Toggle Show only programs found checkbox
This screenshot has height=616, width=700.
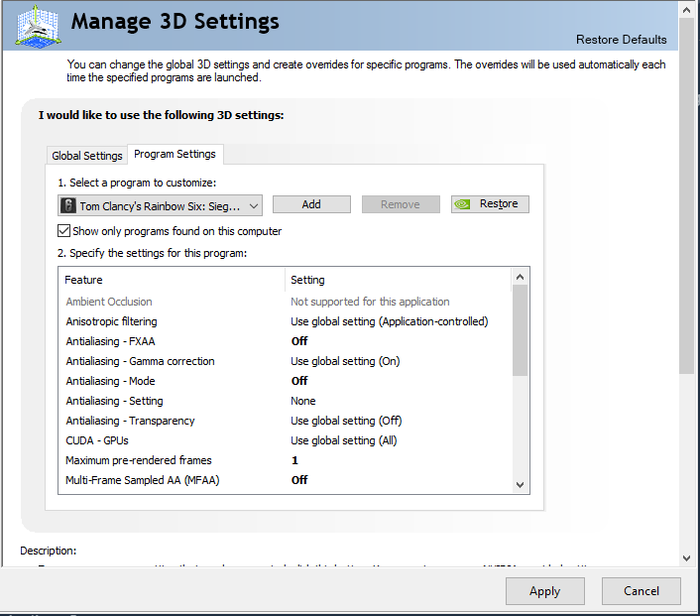tap(64, 231)
